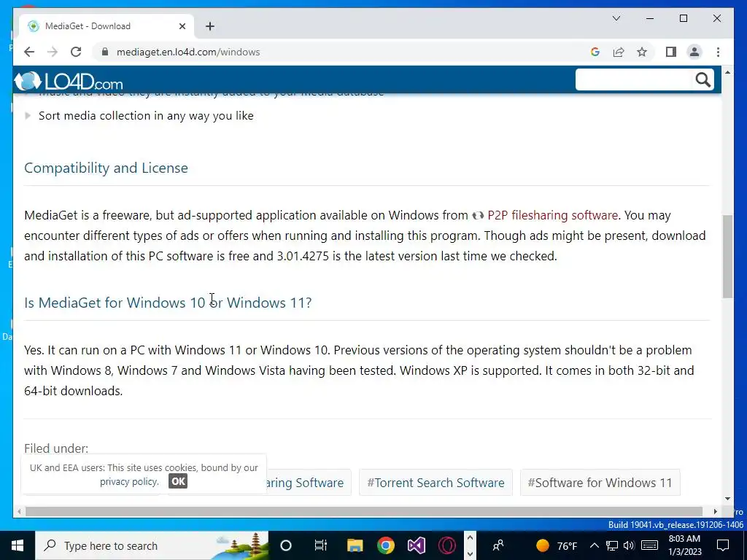This screenshot has height=560, width=747.
Task: Click 'Is MediaGet for Windows 10 or Windows 11?' heading
Action: click(168, 303)
